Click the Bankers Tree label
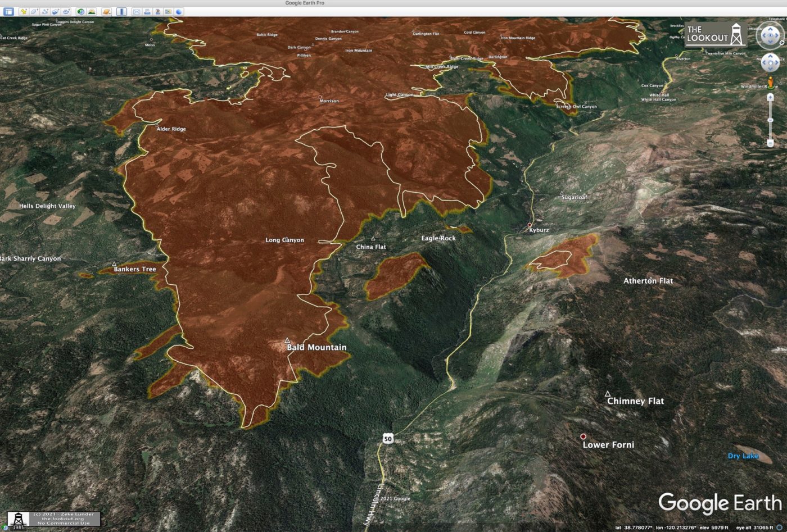The height and width of the screenshot is (532, 787). click(x=135, y=269)
